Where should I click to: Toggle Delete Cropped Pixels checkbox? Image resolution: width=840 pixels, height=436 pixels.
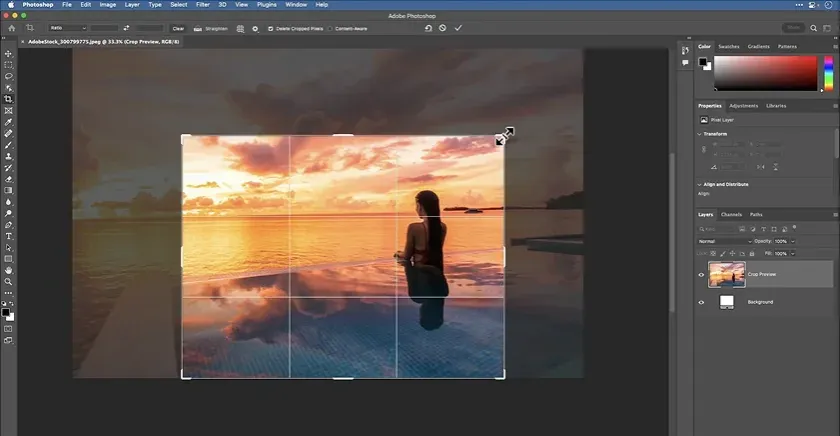point(270,28)
